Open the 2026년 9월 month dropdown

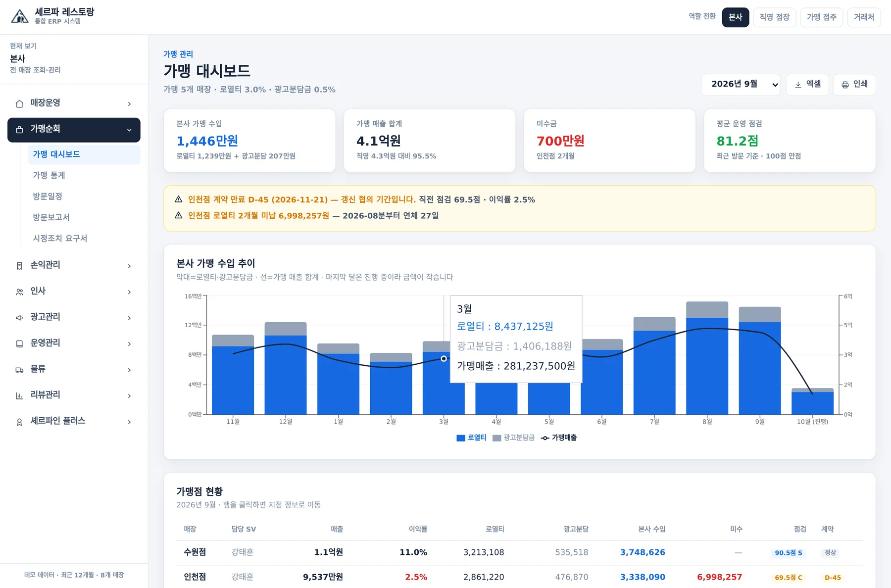[741, 85]
